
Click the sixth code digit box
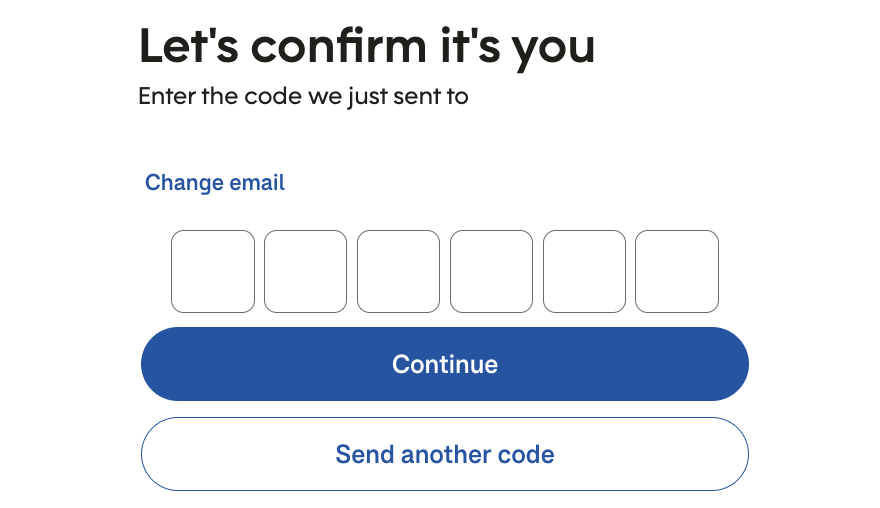(x=677, y=271)
